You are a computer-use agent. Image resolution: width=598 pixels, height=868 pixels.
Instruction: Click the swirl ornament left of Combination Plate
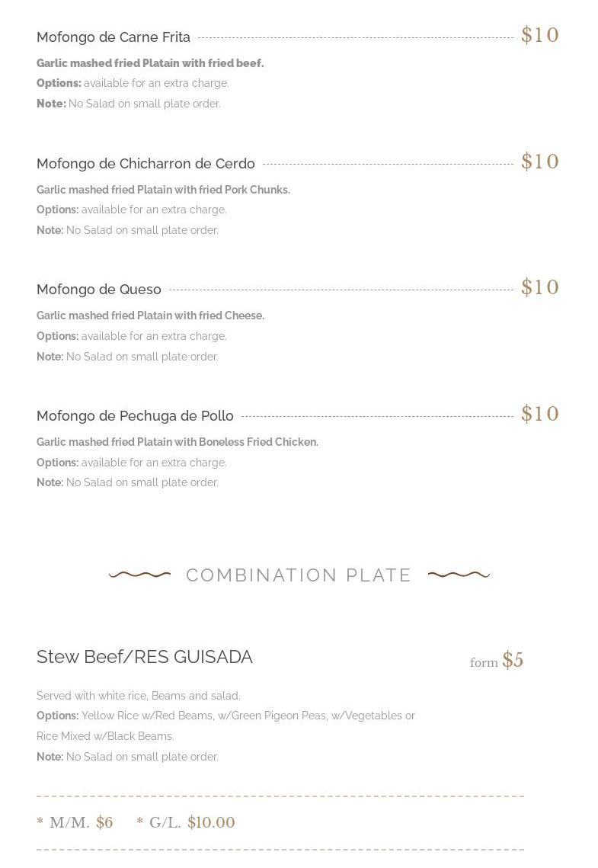coord(139,575)
